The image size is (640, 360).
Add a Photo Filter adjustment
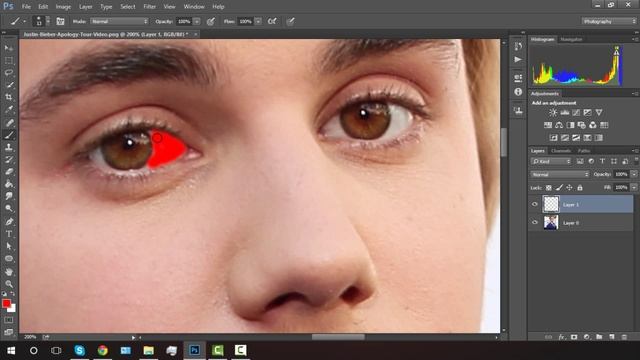[582, 125]
